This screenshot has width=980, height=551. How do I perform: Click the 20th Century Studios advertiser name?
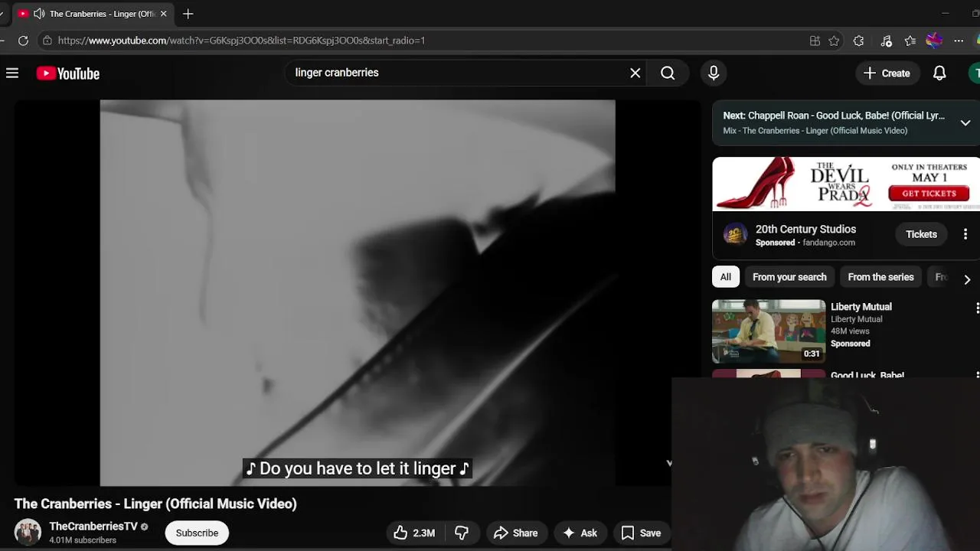click(x=805, y=229)
